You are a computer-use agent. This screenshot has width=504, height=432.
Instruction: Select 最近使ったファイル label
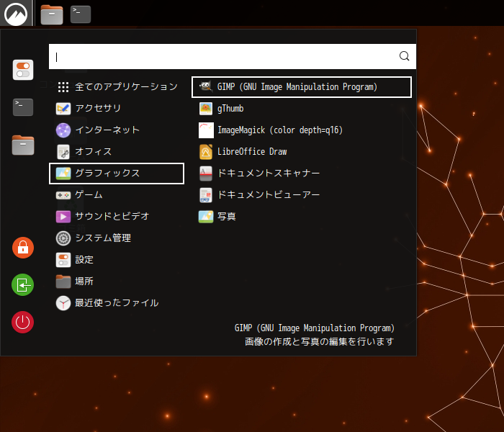[x=117, y=303]
